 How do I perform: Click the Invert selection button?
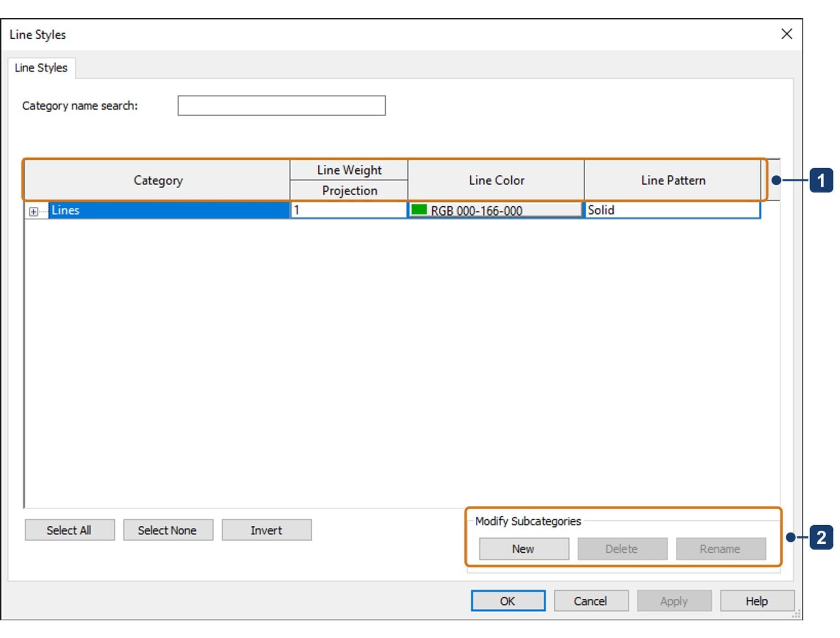click(x=266, y=530)
